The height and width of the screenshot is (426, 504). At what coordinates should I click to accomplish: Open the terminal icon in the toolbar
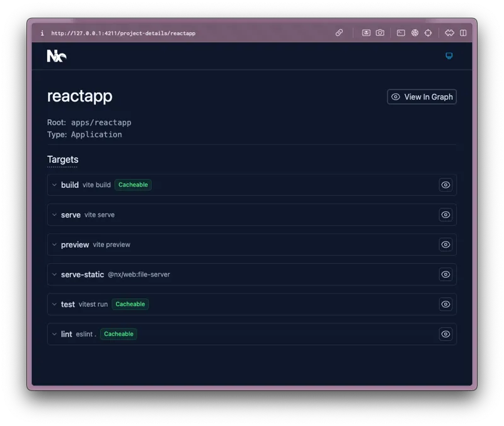(x=401, y=33)
